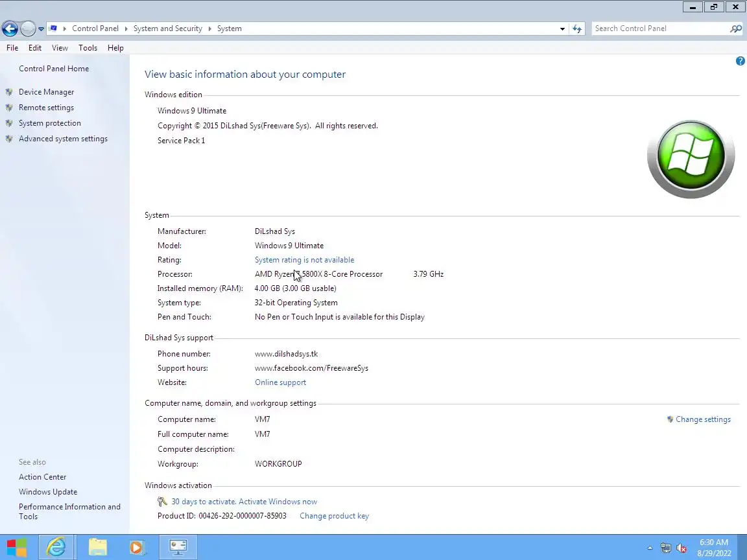This screenshot has height=560, width=747.
Task: Click the 'www.facebook.com/FreewareSys' support hours value
Action: (311, 368)
